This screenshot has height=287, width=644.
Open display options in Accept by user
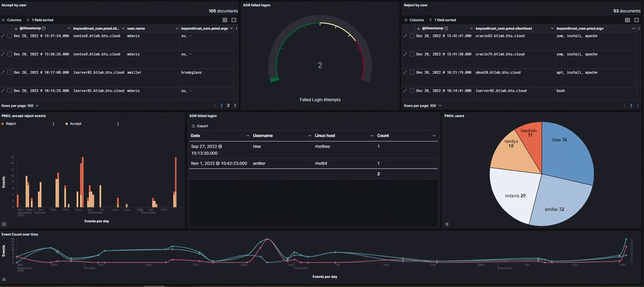click(225, 20)
